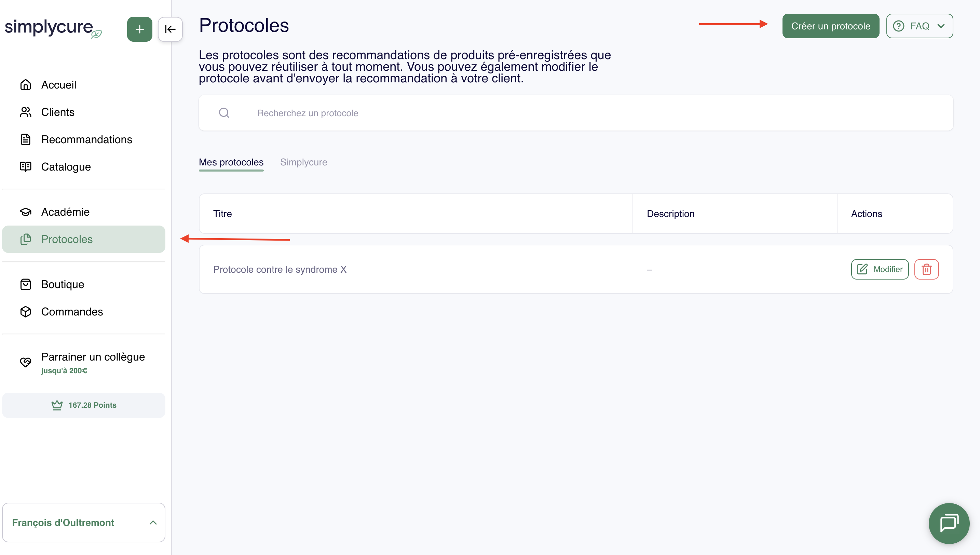Click the Académie graduation cap icon

pos(26,212)
